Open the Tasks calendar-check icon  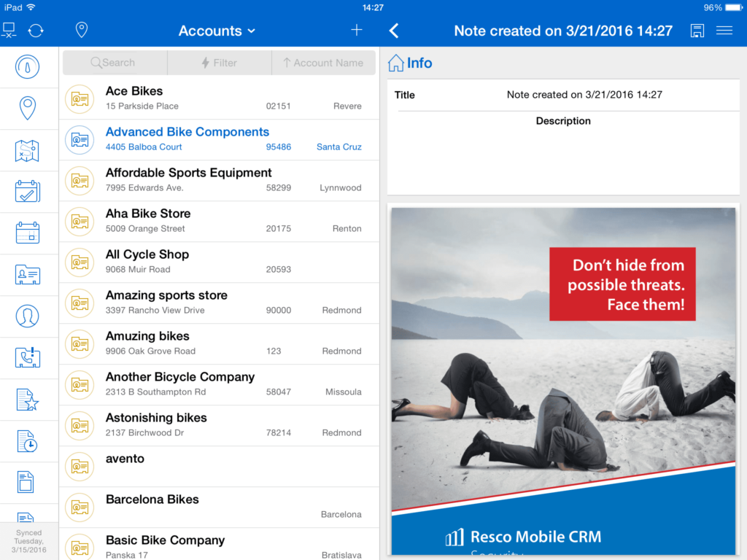[29, 191]
